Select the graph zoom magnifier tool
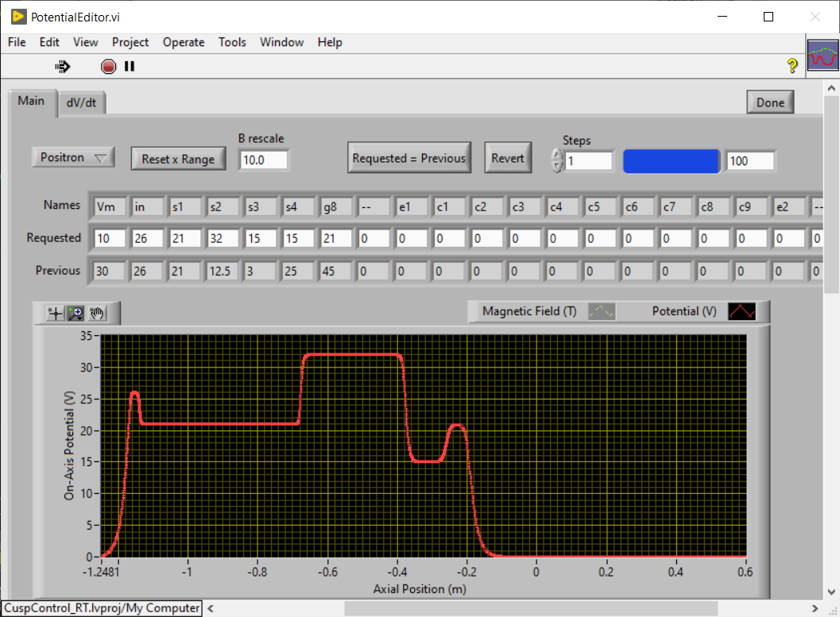This screenshot has height=617, width=840. click(x=75, y=313)
